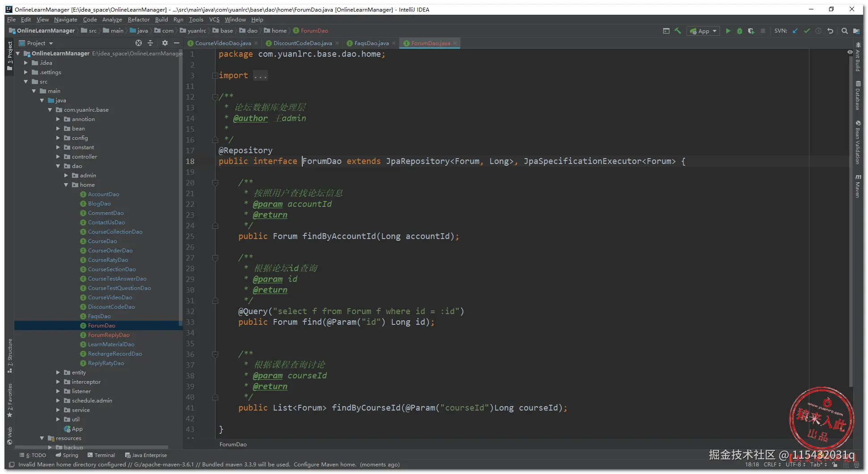Viewport: 868px width, 474px height.
Task: Hide the Project tool window
Action: tap(177, 43)
